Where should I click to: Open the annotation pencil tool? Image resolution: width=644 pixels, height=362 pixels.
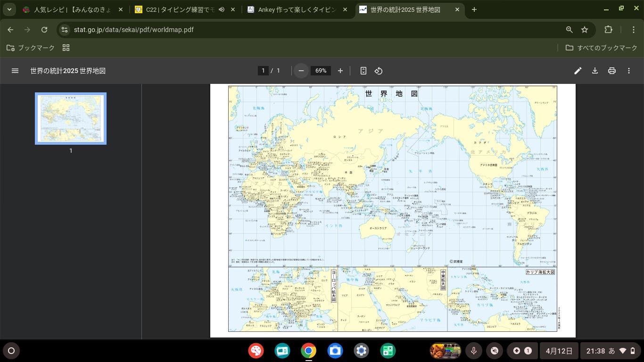tap(578, 71)
